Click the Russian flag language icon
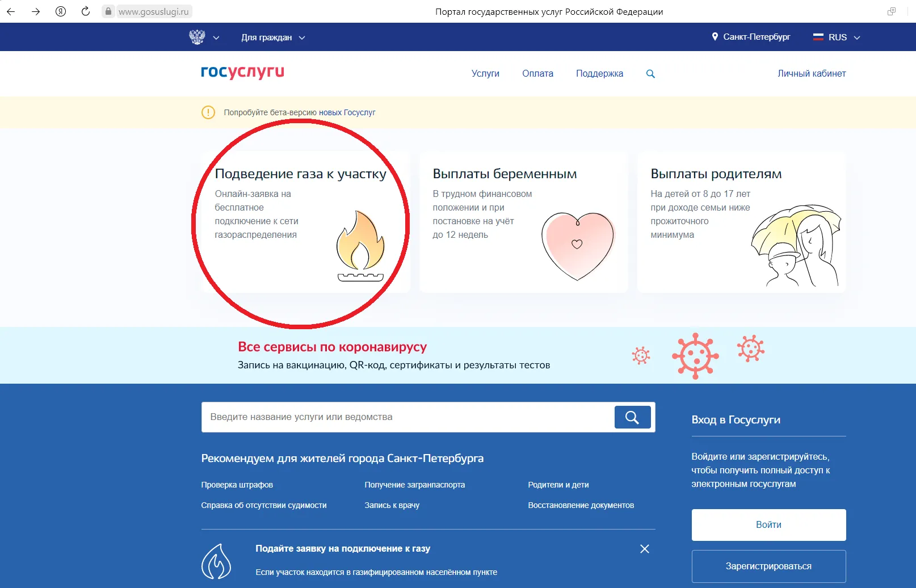Viewport: 916px width, 588px height. click(818, 37)
